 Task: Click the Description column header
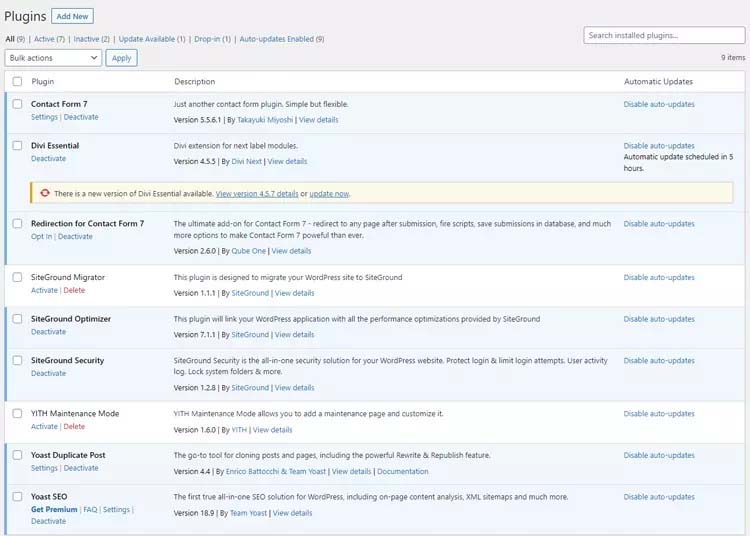pos(195,82)
